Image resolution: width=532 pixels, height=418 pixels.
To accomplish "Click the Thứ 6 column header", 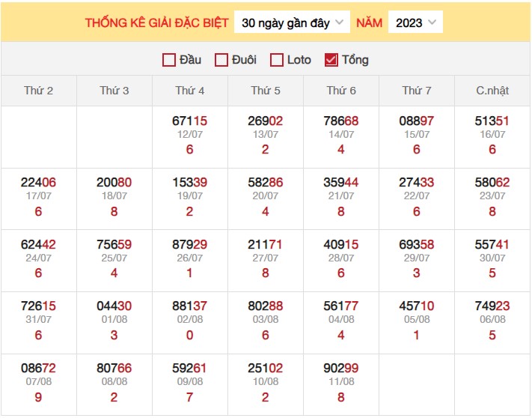I will [x=341, y=91].
